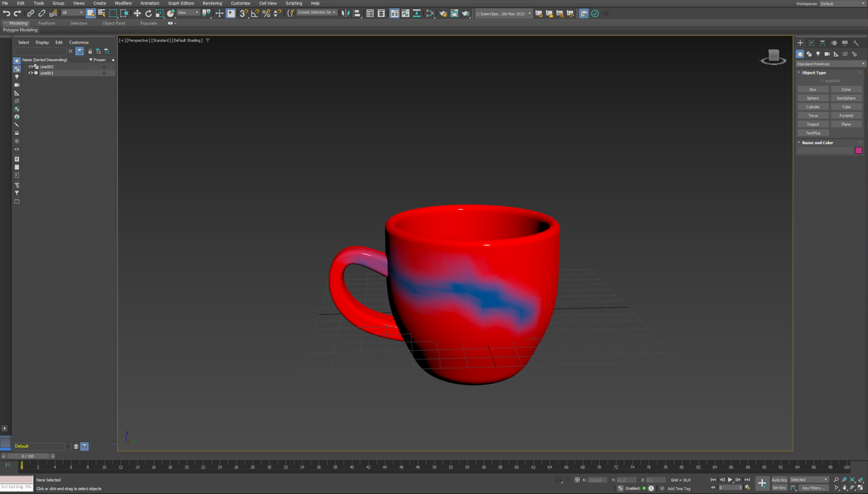Open the object color swatch
868x494 pixels.
(x=858, y=150)
